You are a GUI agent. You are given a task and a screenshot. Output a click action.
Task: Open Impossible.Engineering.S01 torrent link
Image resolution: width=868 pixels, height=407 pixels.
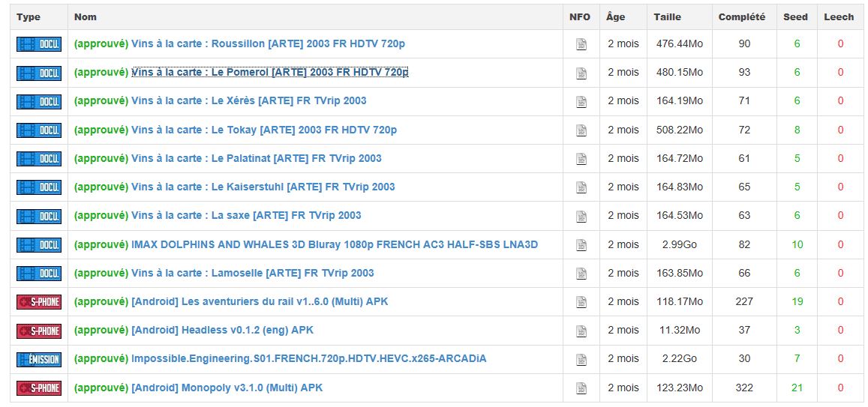[x=308, y=358]
